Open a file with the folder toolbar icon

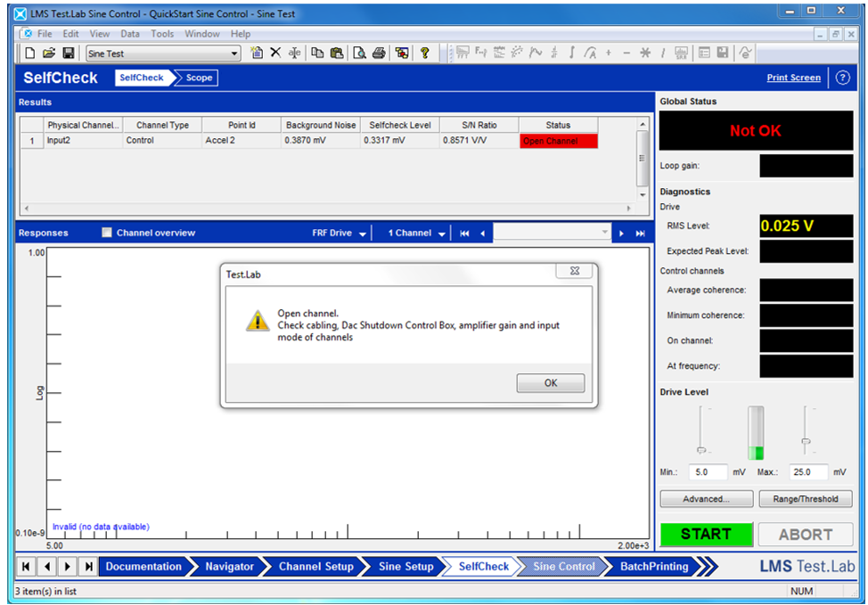50,53
